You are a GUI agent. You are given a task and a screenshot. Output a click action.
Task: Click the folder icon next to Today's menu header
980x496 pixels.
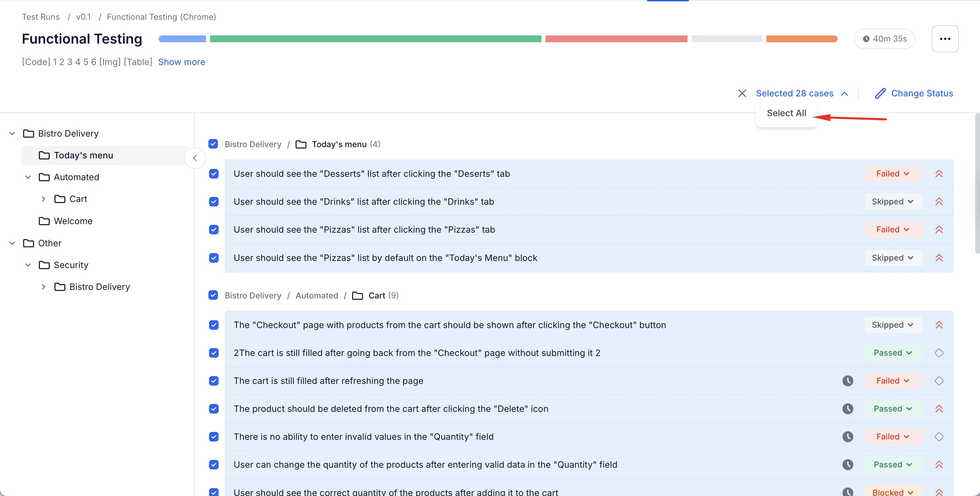(301, 144)
